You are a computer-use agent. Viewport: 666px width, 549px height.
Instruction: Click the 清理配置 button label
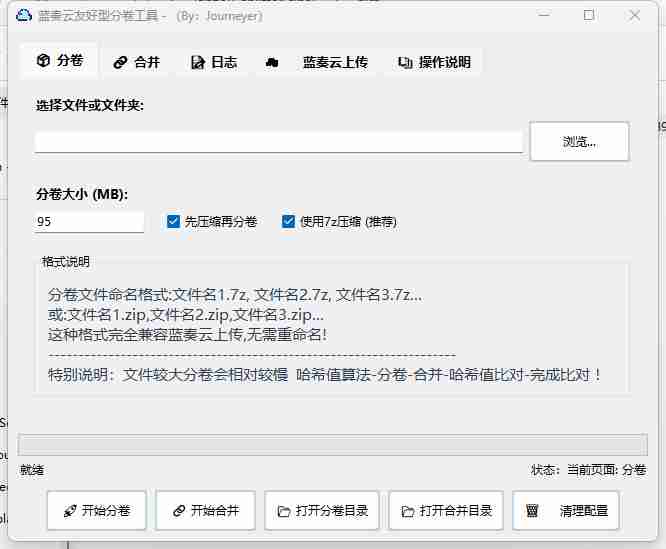[583, 511]
